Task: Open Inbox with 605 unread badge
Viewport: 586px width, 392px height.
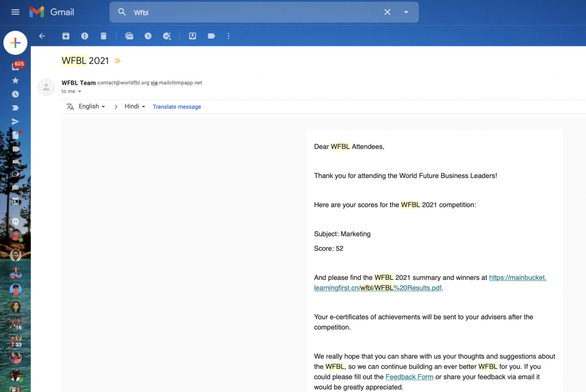Action: tap(17, 66)
